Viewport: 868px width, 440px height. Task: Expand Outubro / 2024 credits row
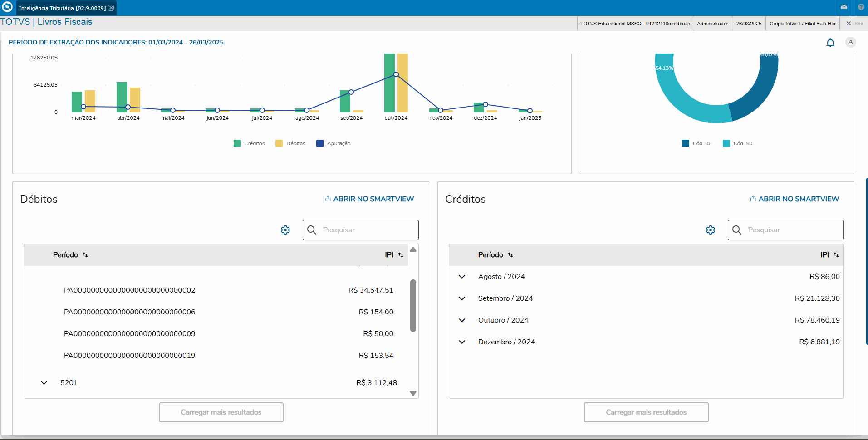click(x=462, y=320)
